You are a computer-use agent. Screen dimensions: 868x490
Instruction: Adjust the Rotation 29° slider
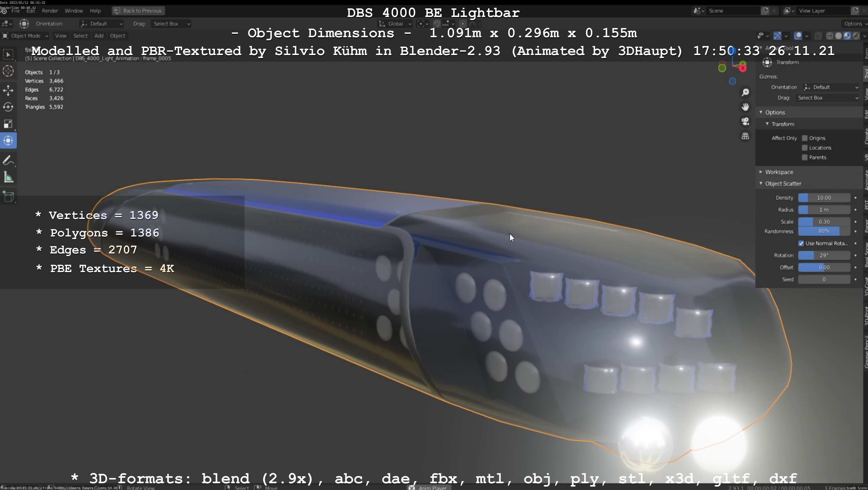click(824, 255)
